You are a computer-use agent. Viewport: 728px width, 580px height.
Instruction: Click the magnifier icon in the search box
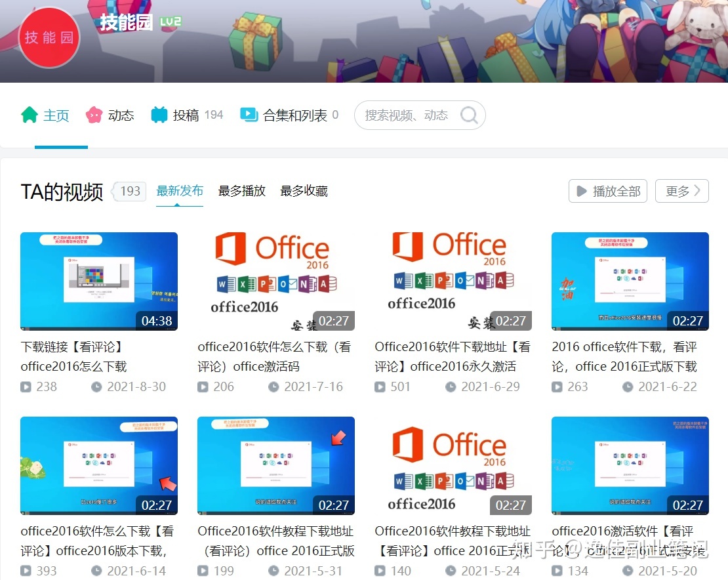pos(470,115)
